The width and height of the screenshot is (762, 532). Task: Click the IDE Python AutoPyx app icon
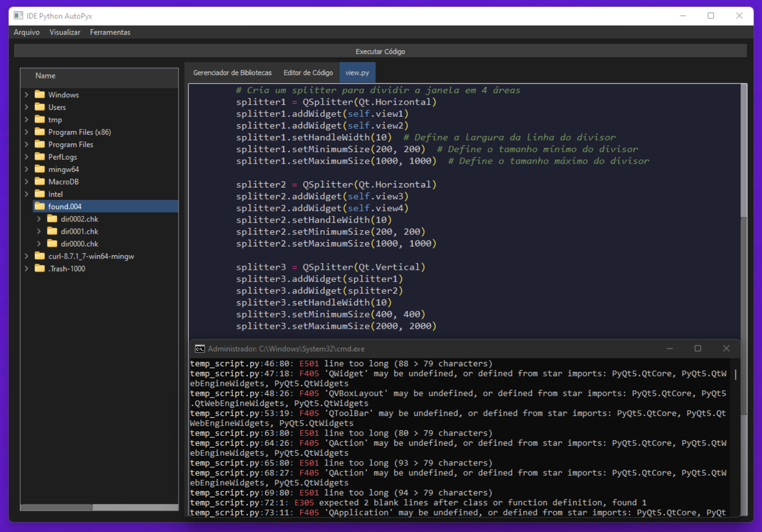pos(18,16)
